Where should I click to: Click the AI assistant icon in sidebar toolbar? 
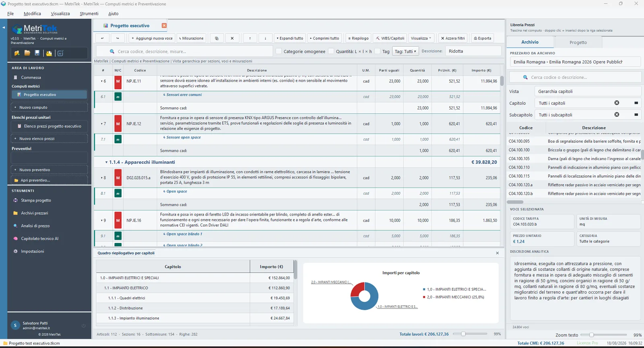60,53
